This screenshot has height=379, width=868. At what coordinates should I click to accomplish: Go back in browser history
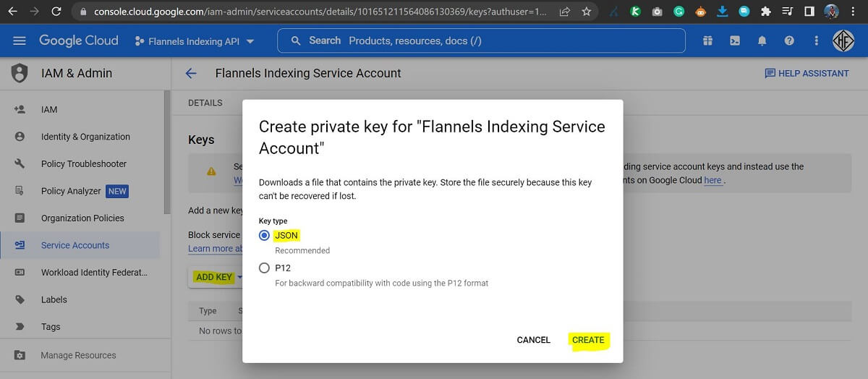click(12, 12)
